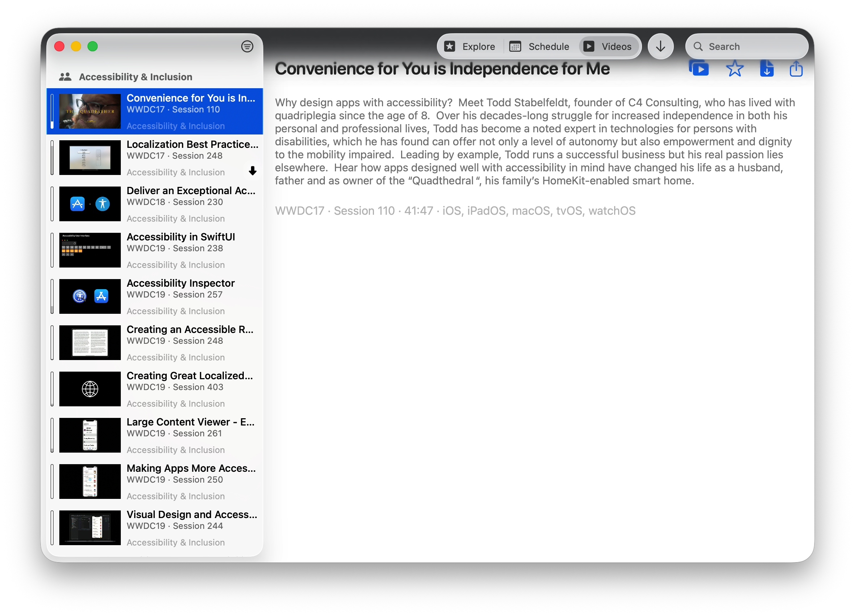Click 'WWDC19 · Session 257' subtitle text
This screenshot has height=616, width=855.
coord(175,295)
